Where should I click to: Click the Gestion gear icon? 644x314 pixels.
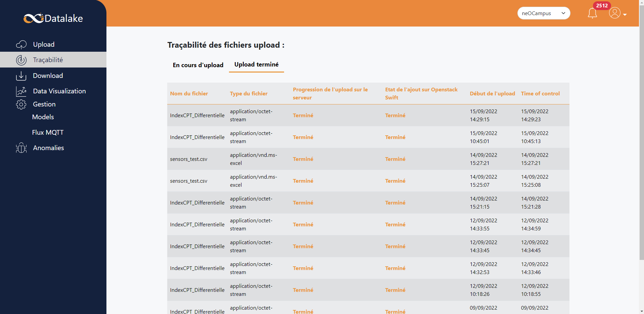21,104
